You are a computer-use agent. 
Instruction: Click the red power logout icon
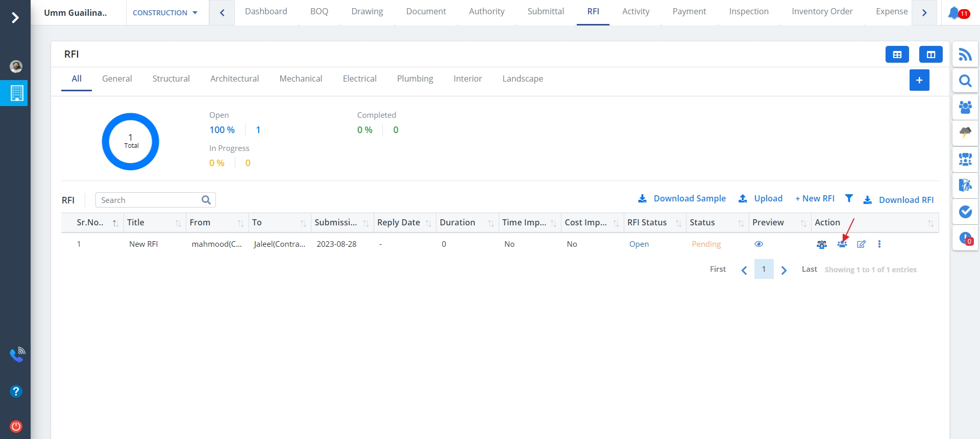[x=16, y=426]
